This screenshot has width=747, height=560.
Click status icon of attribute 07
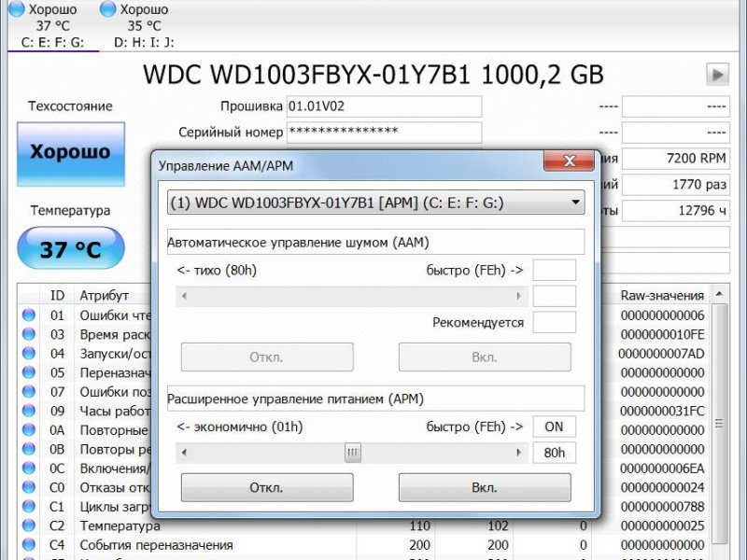point(29,391)
